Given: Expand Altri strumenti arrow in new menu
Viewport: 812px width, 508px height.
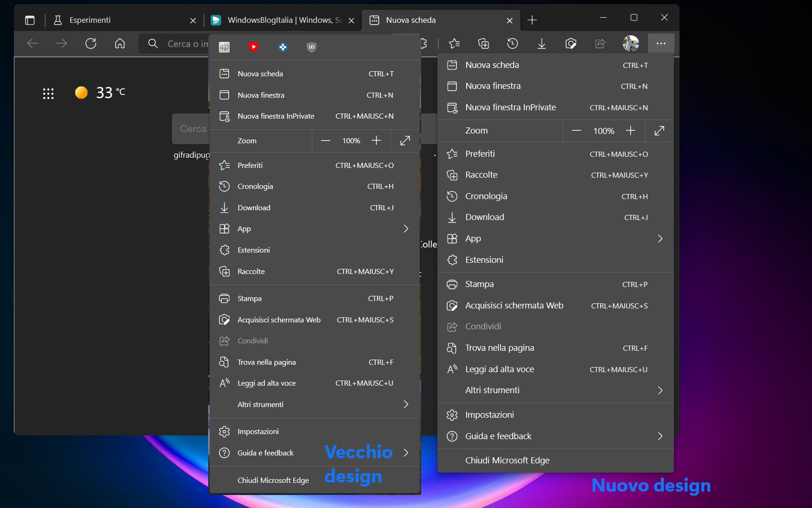Looking at the screenshot, I should [x=660, y=390].
